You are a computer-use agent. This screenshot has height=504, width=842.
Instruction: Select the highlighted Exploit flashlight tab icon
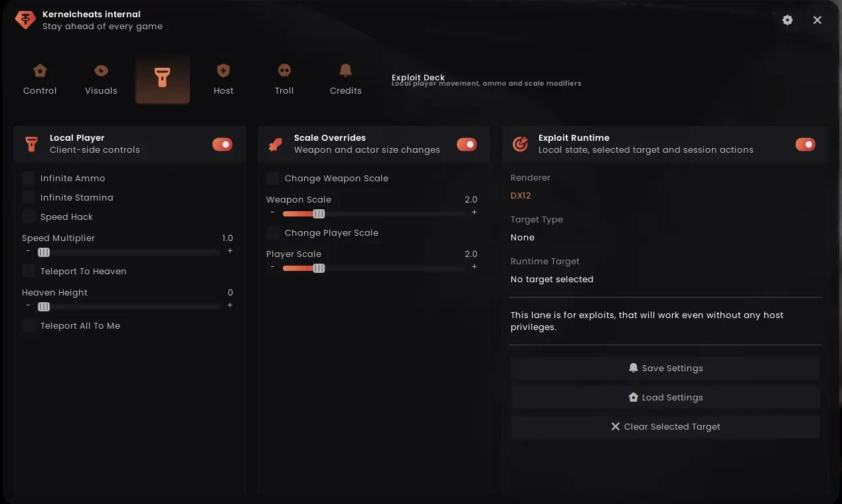[x=163, y=78]
